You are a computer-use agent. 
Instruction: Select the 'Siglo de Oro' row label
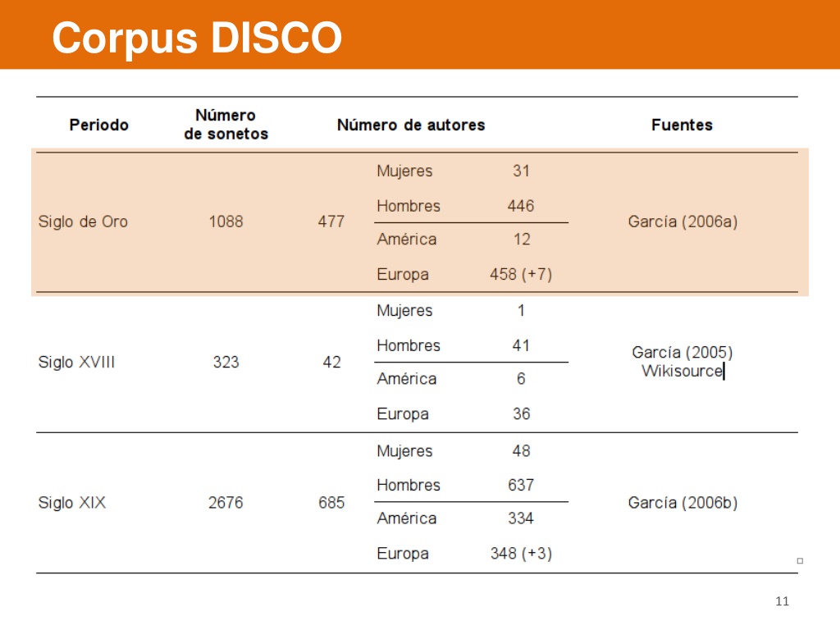(x=83, y=221)
